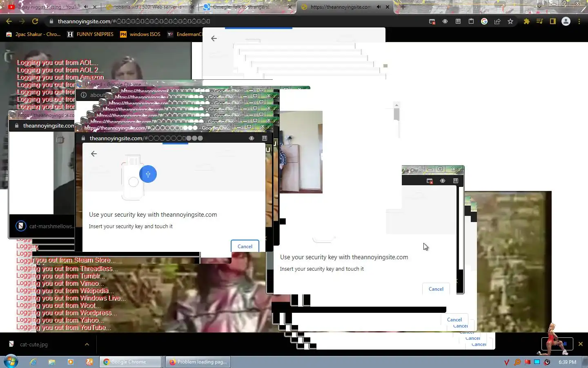Click back arrow in the top security key dialog
Screen dimensions: 588x368
click(214, 38)
